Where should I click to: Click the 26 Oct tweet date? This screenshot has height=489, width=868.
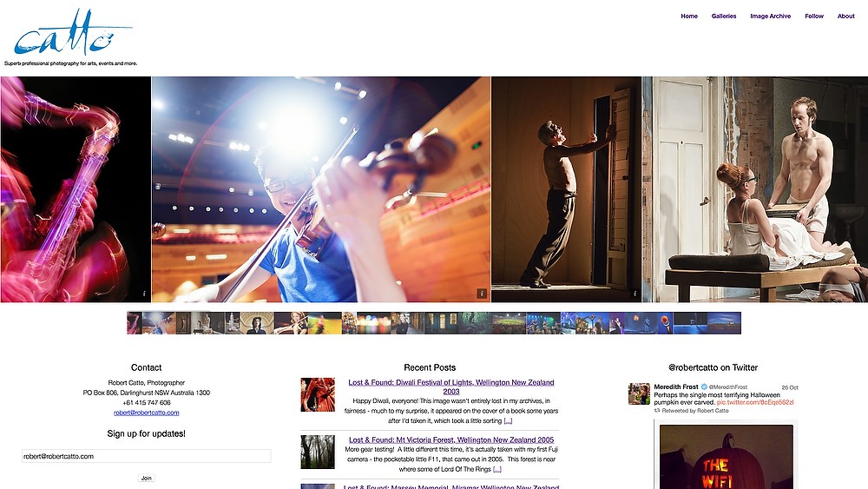[790, 387]
